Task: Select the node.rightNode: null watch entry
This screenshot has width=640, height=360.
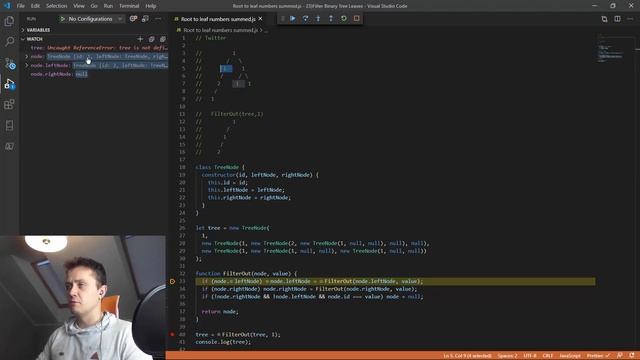Action: [x=59, y=74]
